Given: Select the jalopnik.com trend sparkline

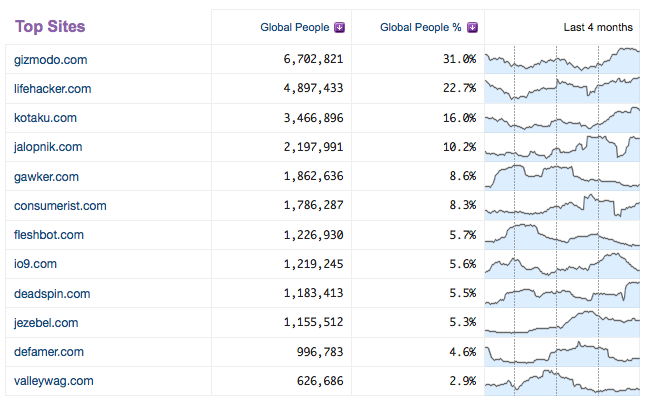Looking at the screenshot, I should tap(562, 147).
